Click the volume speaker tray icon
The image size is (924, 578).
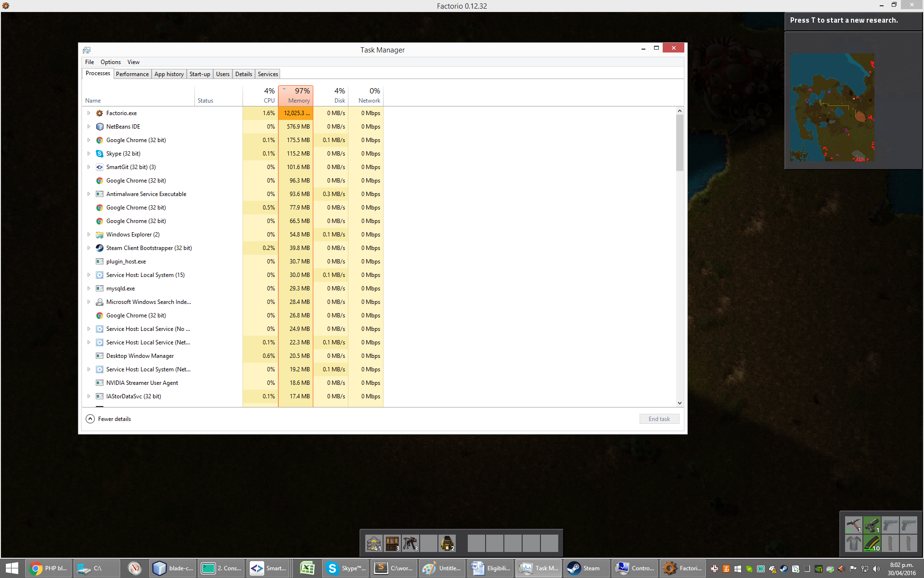tap(876, 569)
